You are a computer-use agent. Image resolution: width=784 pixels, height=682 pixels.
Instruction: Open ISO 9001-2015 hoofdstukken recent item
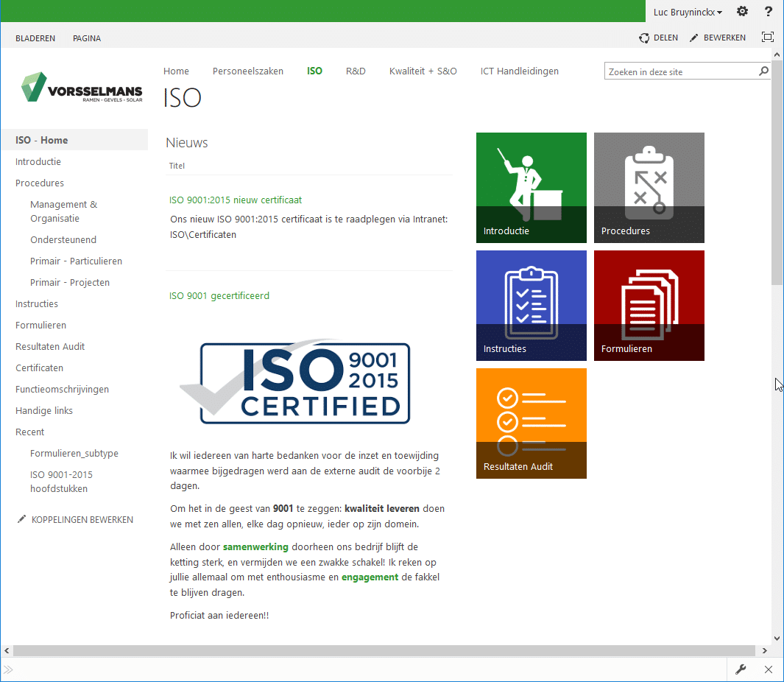61,482
